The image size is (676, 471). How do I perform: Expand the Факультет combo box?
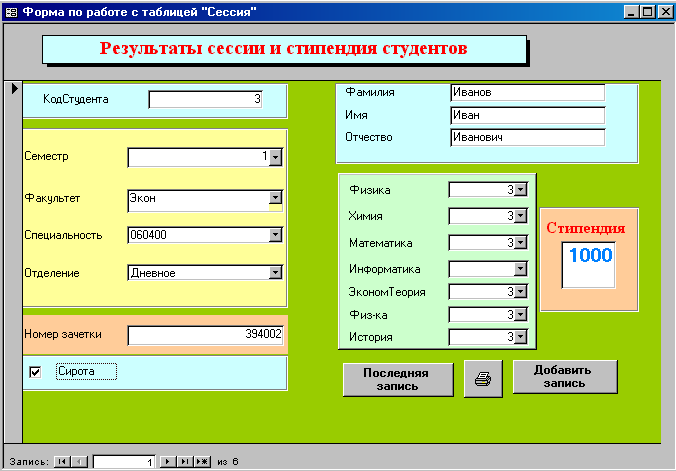(275, 198)
